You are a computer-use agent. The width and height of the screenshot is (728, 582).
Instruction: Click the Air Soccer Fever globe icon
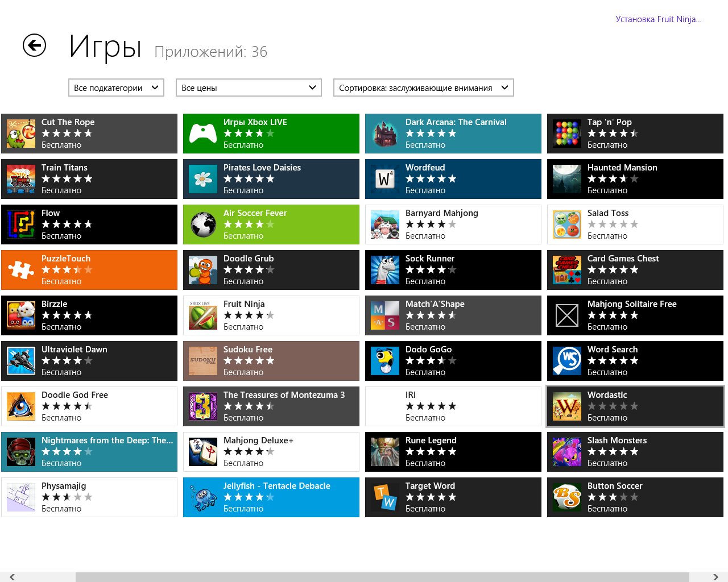[203, 225]
